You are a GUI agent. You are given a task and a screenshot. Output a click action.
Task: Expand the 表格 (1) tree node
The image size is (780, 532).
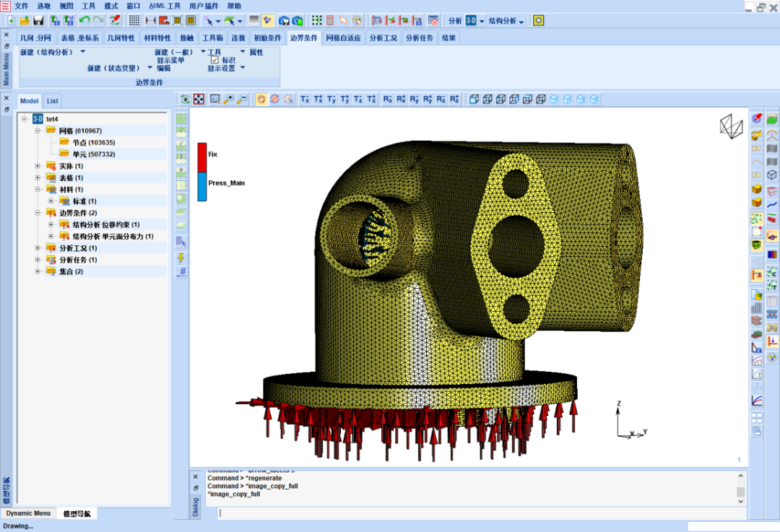[x=38, y=178]
